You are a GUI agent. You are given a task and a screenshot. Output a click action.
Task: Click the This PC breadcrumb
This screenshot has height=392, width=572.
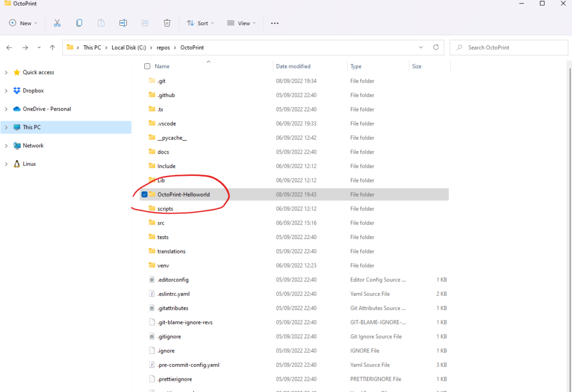(92, 47)
